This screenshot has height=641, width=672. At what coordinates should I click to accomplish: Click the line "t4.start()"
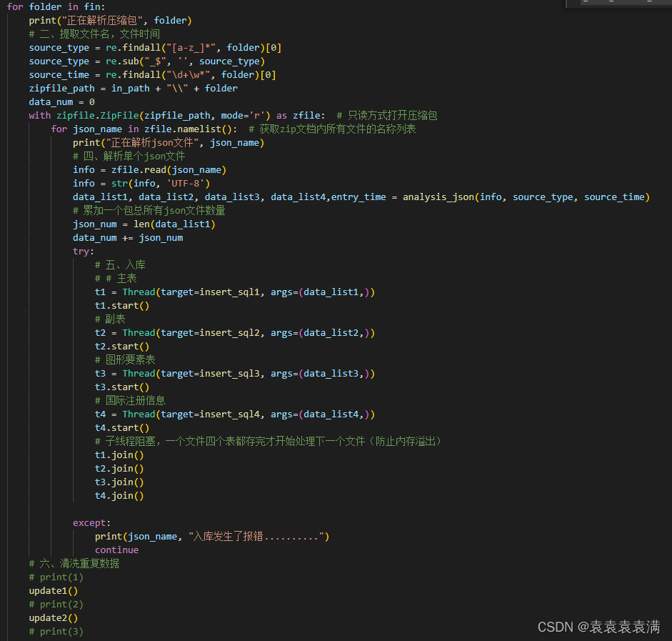tap(122, 428)
